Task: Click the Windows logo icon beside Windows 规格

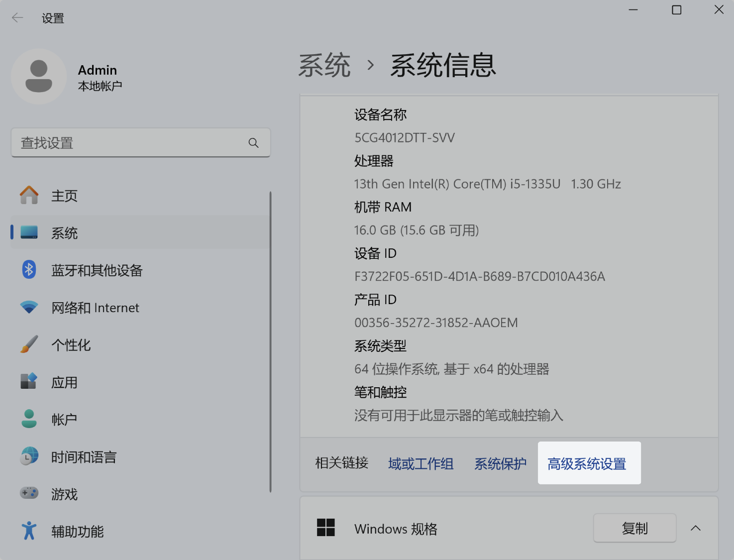Action: [326, 528]
